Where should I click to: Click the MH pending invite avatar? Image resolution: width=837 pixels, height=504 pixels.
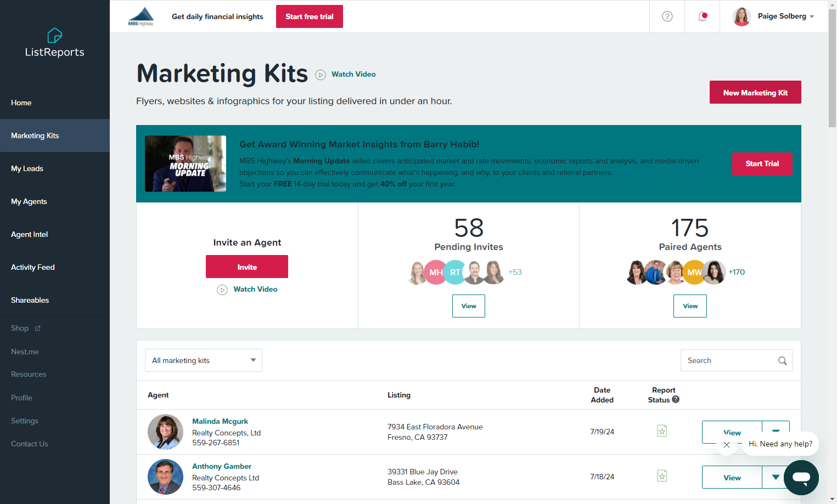(x=436, y=272)
